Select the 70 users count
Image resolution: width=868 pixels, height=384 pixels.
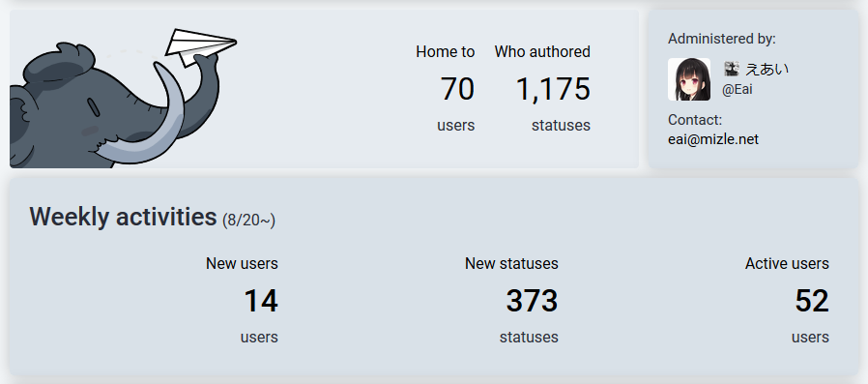click(x=457, y=89)
